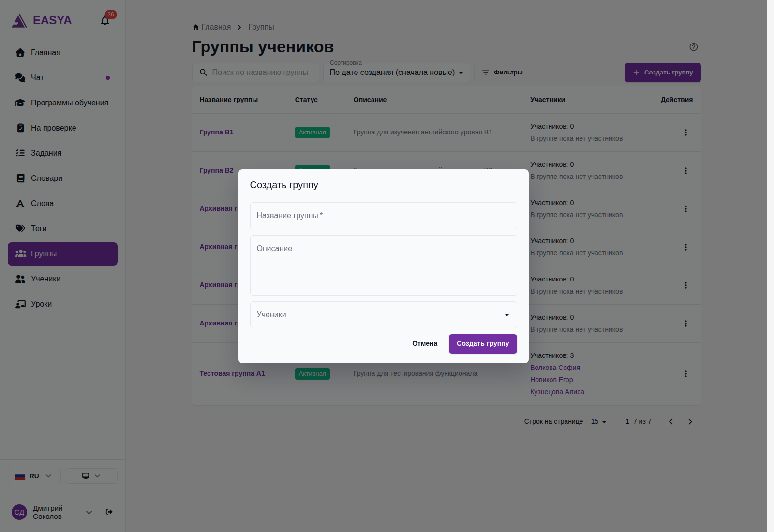Click Фильтры button
The height and width of the screenshot is (532, 774).
point(503,73)
